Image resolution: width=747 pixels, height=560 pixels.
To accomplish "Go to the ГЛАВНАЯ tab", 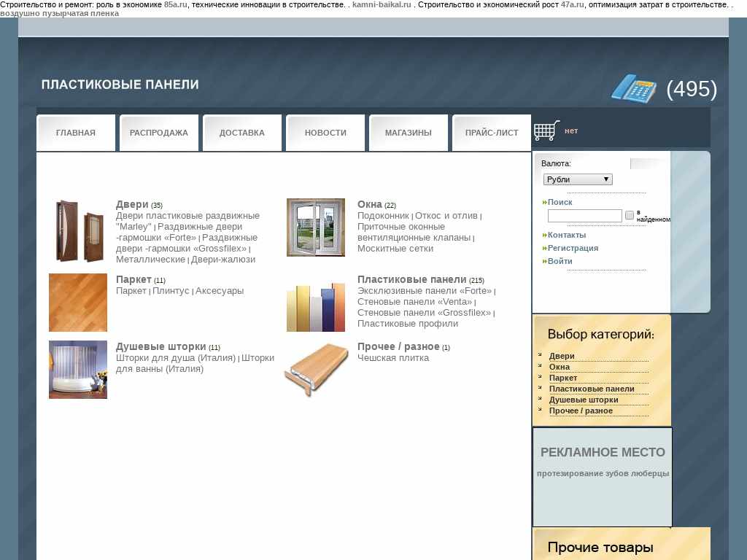I will 76,133.
